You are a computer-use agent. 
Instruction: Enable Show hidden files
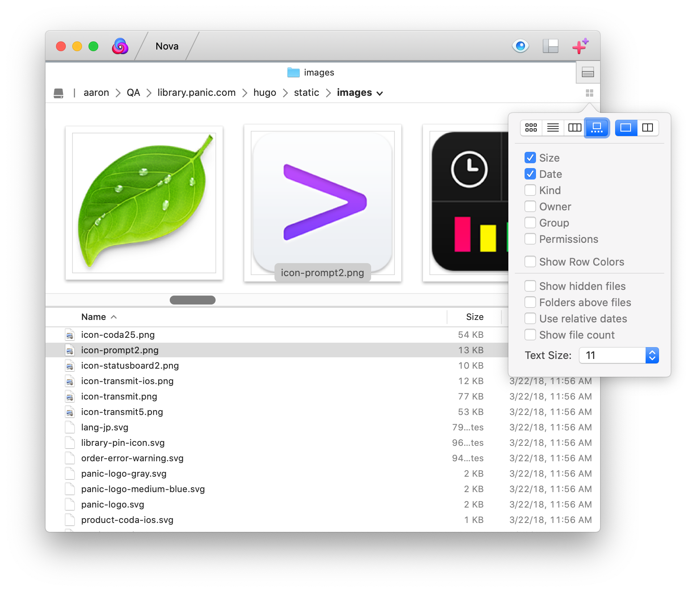click(530, 286)
